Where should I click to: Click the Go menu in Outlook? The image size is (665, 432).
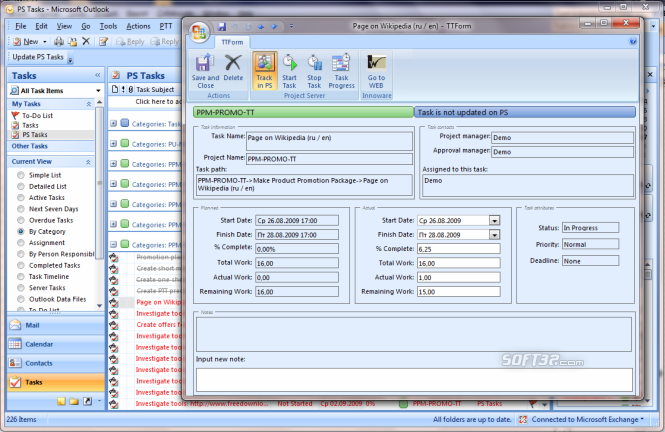tap(86, 26)
